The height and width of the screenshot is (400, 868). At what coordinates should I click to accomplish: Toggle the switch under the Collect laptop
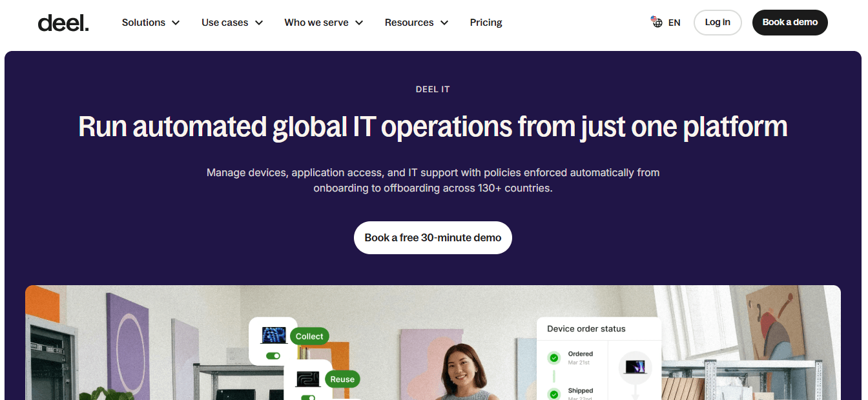[273, 355]
